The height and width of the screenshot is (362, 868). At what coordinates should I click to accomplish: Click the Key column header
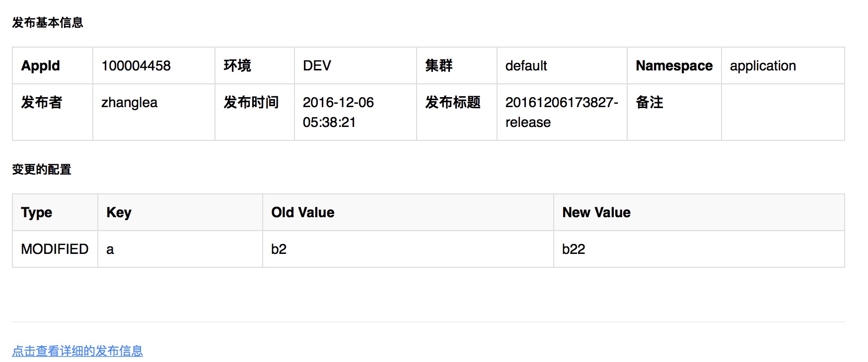[x=119, y=213]
